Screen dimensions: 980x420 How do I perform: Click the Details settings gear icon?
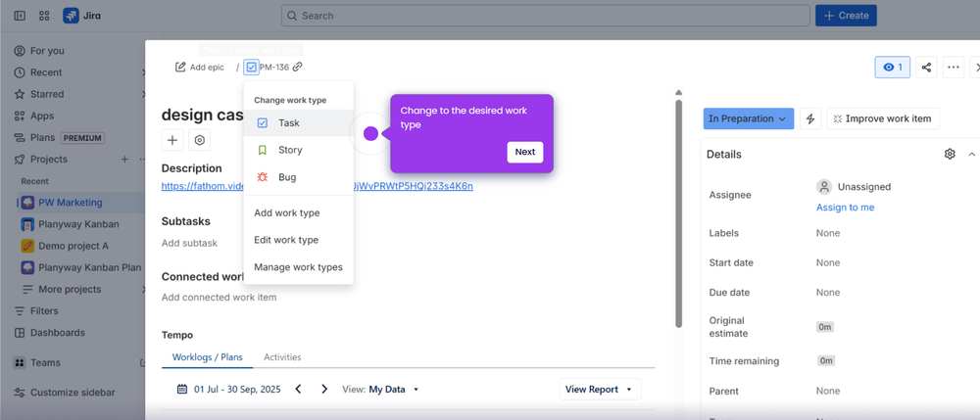[x=949, y=155]
